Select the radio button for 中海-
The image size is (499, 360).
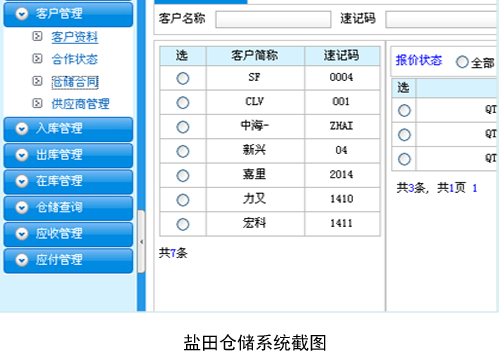pyautogui.click(x=183, y=127)
